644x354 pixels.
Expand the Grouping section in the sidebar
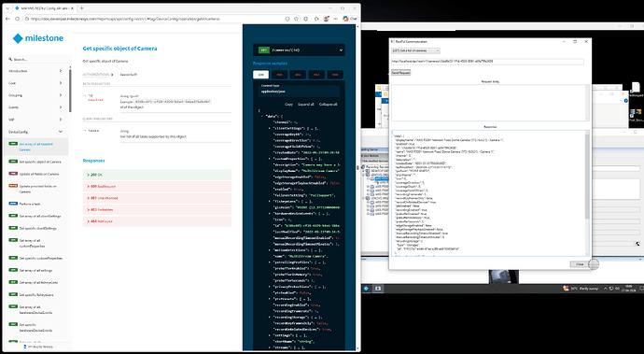click(x=61, y=95)
